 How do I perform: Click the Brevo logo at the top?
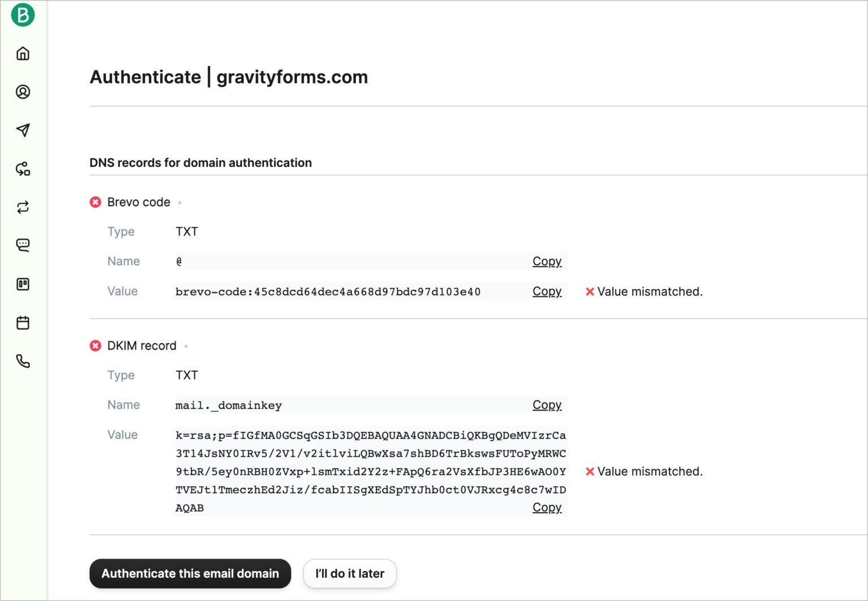pyautogui.click(x=23, y=15)
